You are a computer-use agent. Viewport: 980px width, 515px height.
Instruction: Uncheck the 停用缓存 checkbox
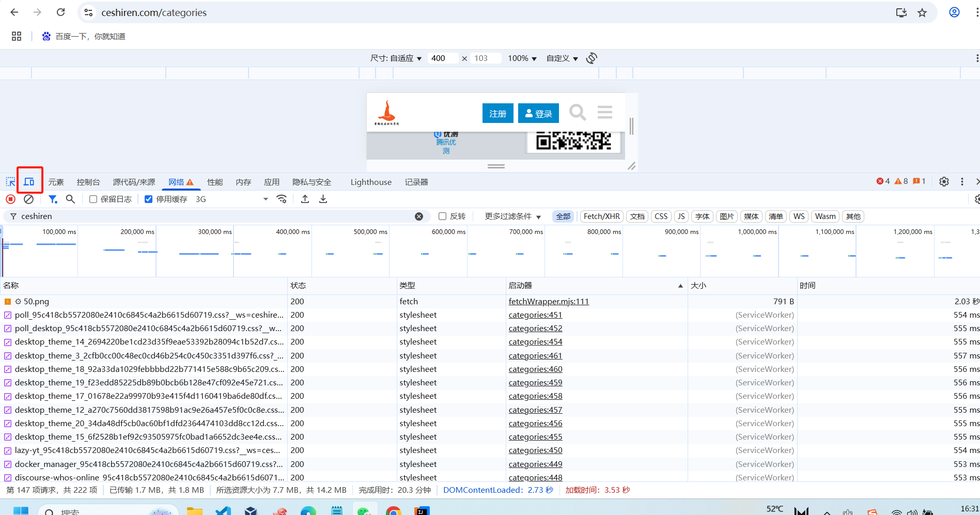point(149,199)
